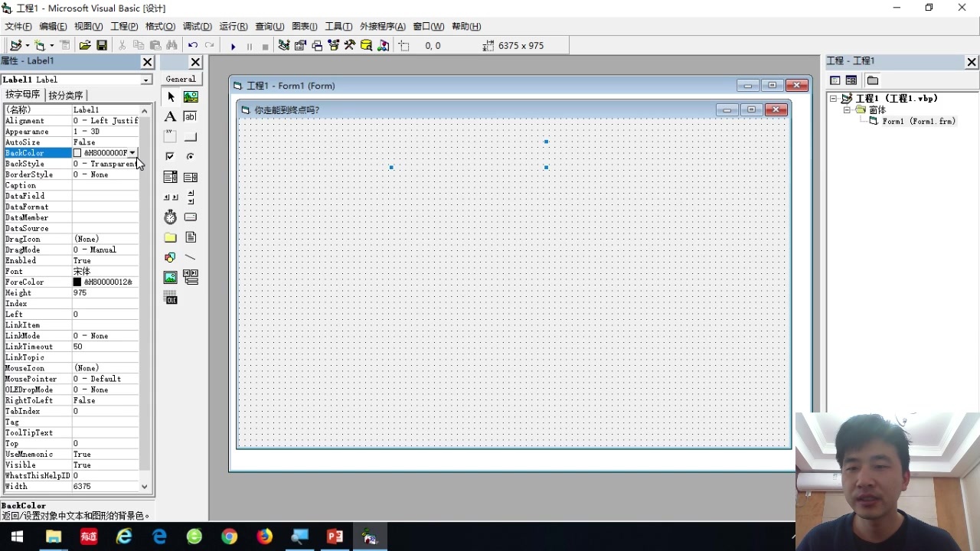The width and height of the screenshot is (980, 551).
Task: Select the CheckBox control tool
Action: (171, 156)
